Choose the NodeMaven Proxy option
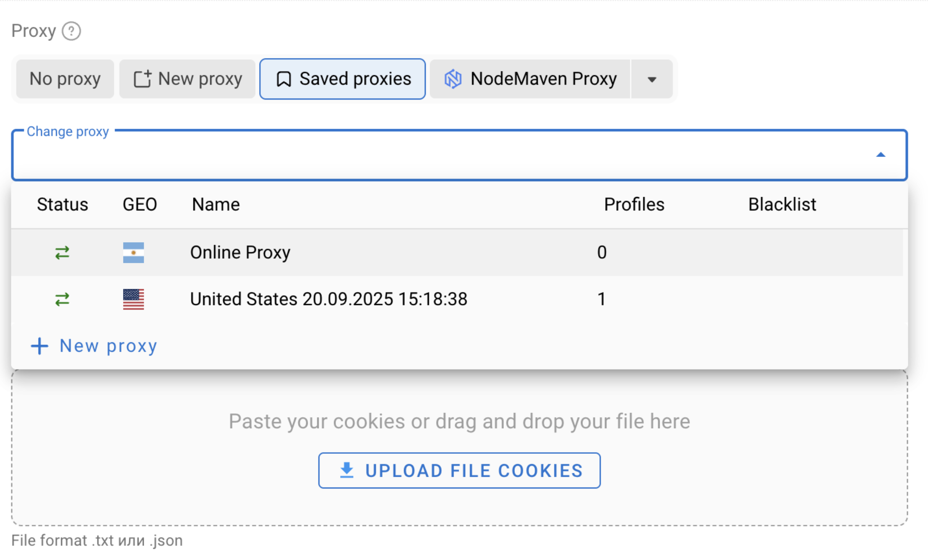Image resolution: width=928 pixels, height=560 pixels. point(530,79)
